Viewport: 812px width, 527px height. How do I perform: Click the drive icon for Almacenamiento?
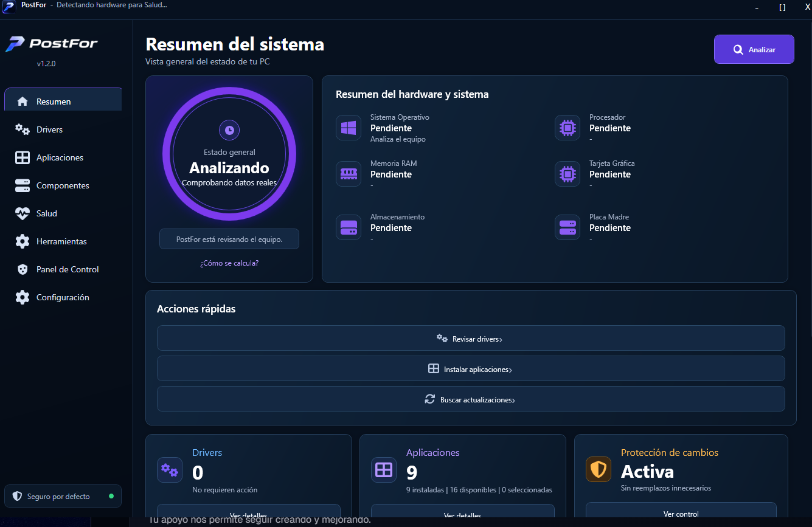pyautogui.click(x=349, y=227)
